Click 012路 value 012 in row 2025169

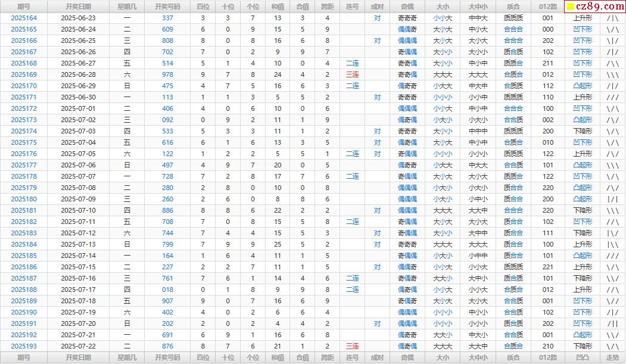[x=548, y=74]
